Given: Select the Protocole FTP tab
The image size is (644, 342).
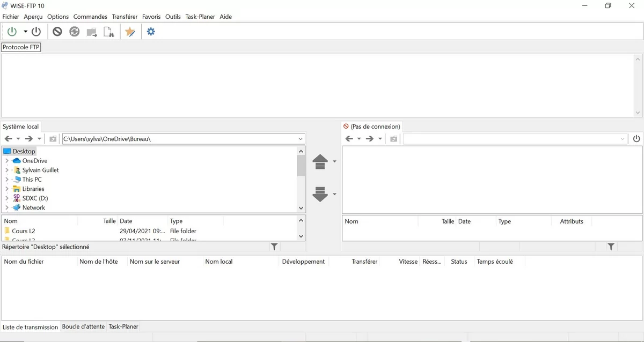Looking at the screenshot, I should point(21,47).
